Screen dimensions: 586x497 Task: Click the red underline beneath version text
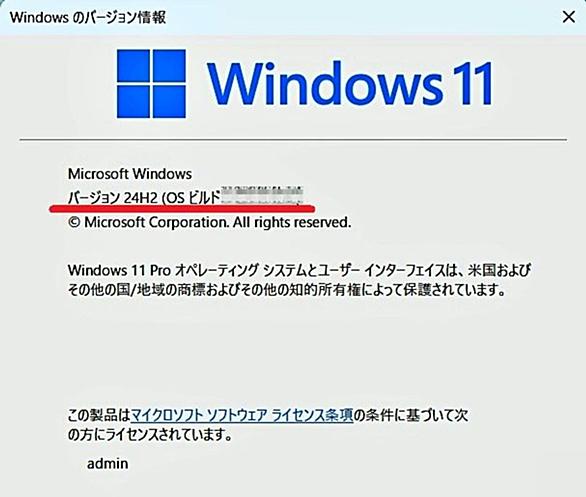(x=182, y=208)
